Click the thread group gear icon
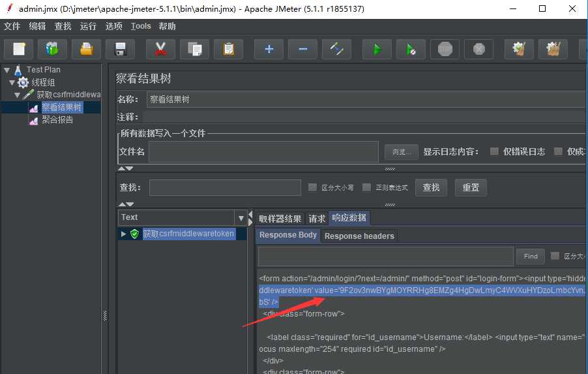This screenshot has height=374, width=588. click(x=23, y=82)
